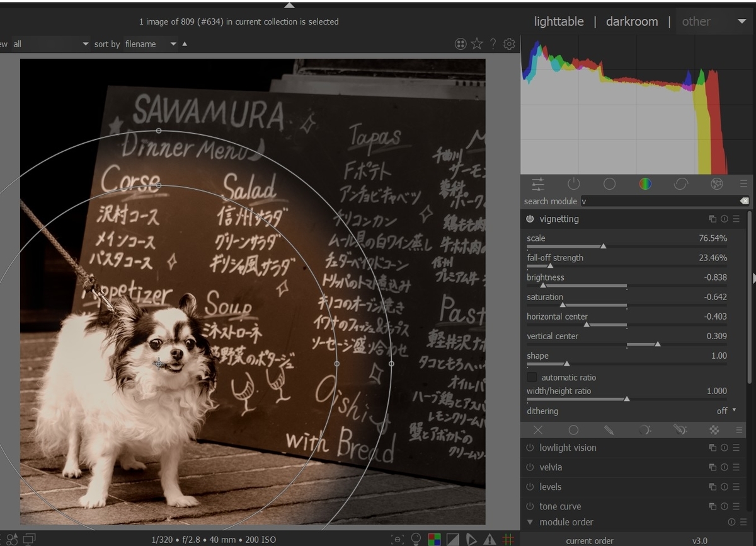The image size is (756, 546).
Task: Open the correction modules group icon
Action: (680, 183)
